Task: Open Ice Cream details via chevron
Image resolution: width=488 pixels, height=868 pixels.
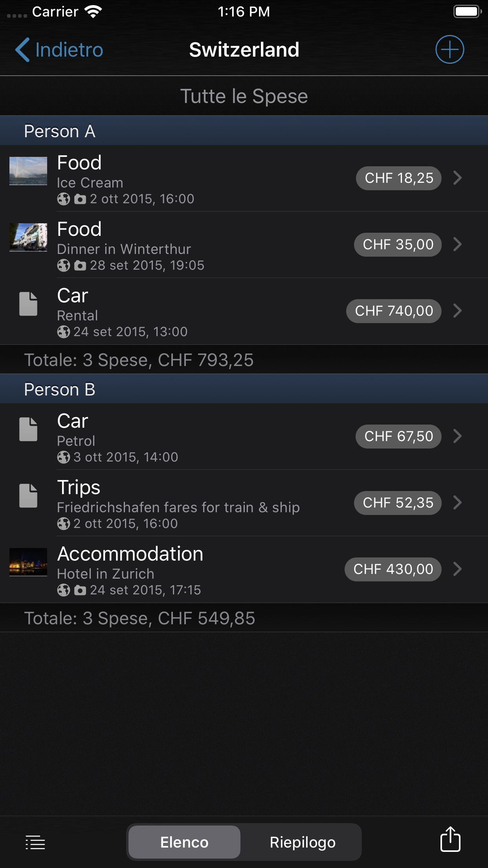Action: click(457, 178)
